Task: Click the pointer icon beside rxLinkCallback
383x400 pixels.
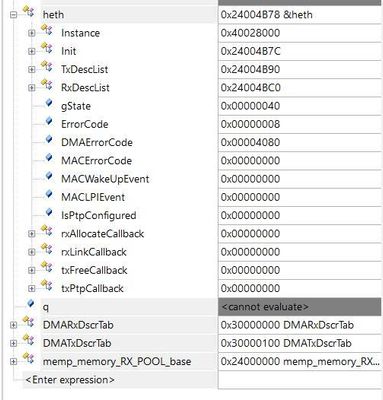Action: coord(47,249)
